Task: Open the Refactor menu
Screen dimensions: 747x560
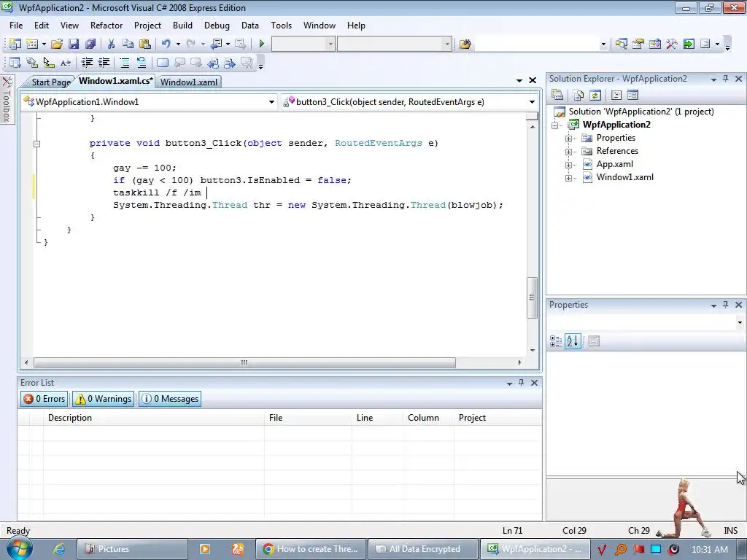Action: (107, 26)
